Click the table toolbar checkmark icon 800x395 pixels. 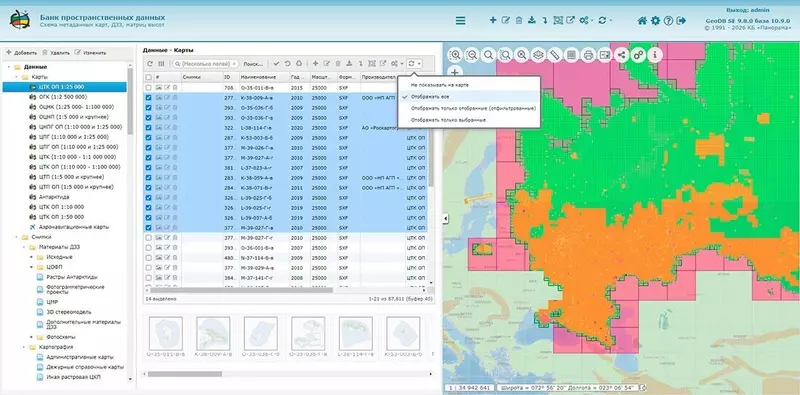pos(276,64)
